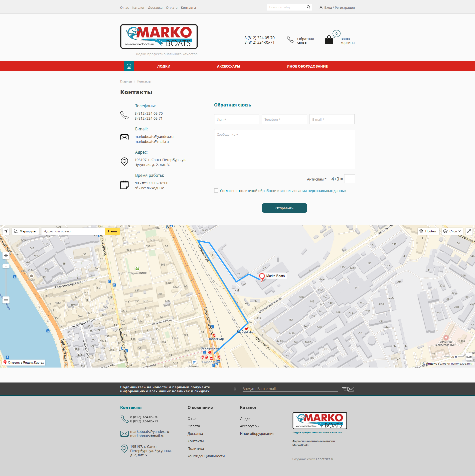475x476 pixels.
Task: Open footer Доставка link
Action: click(195, 434)
